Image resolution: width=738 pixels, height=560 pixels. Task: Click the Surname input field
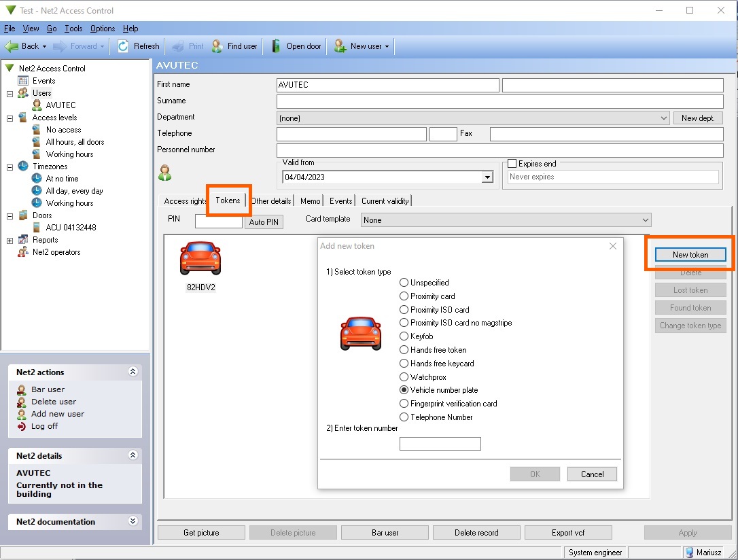500,101
